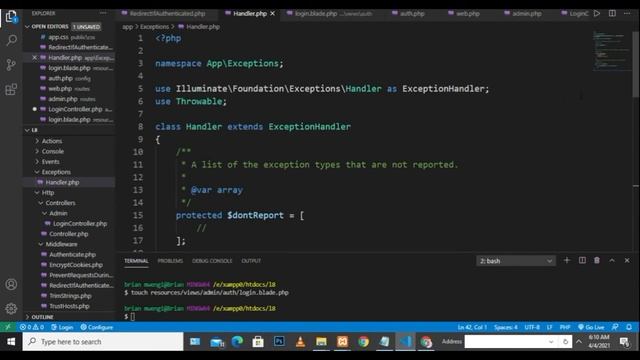640x360 pixels.
Task: Split the terminal panel
Action: 582,260
